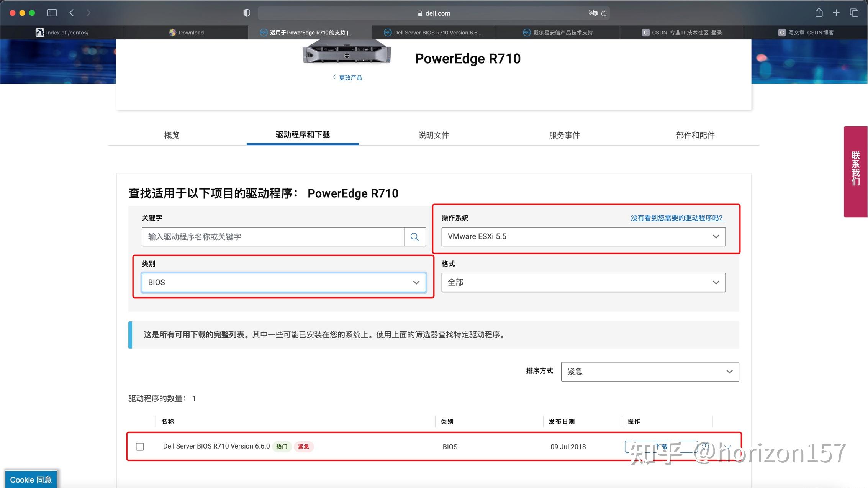Tick the checkbox for BIOS R710 Version 6.6.0
868x488 pixels.
(140, 447)
